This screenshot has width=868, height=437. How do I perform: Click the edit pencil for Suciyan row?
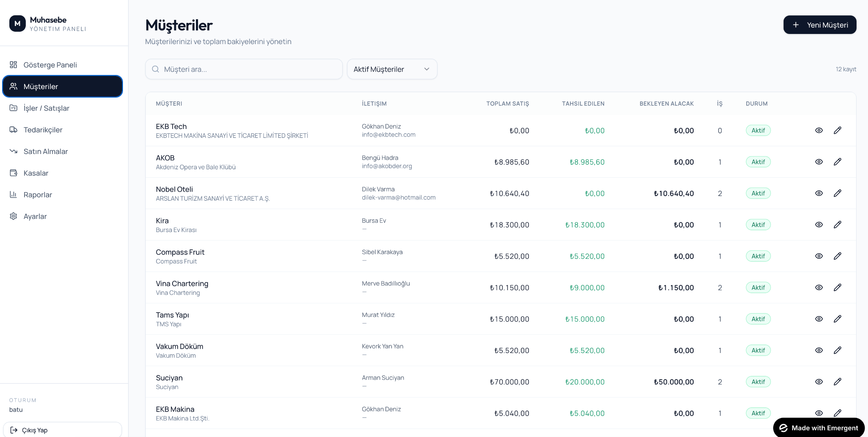(837, 381)
